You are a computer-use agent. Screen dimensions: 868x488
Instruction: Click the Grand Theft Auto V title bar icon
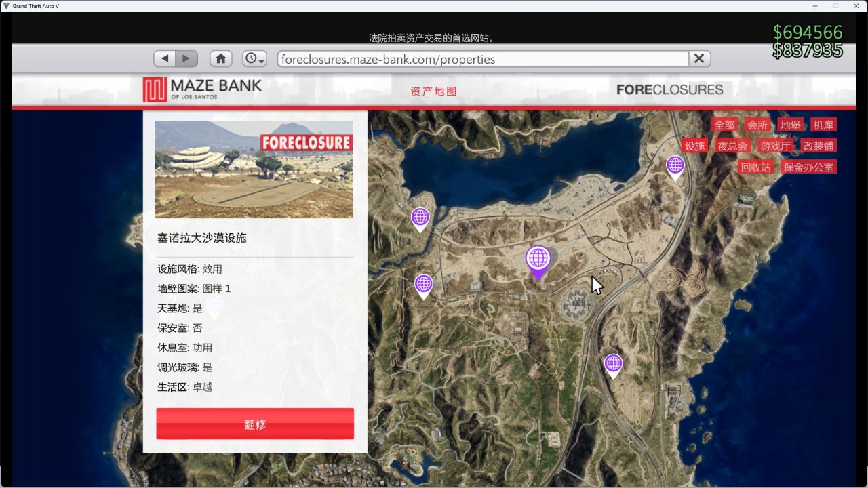pyautogui.click(x=6, y=5)
